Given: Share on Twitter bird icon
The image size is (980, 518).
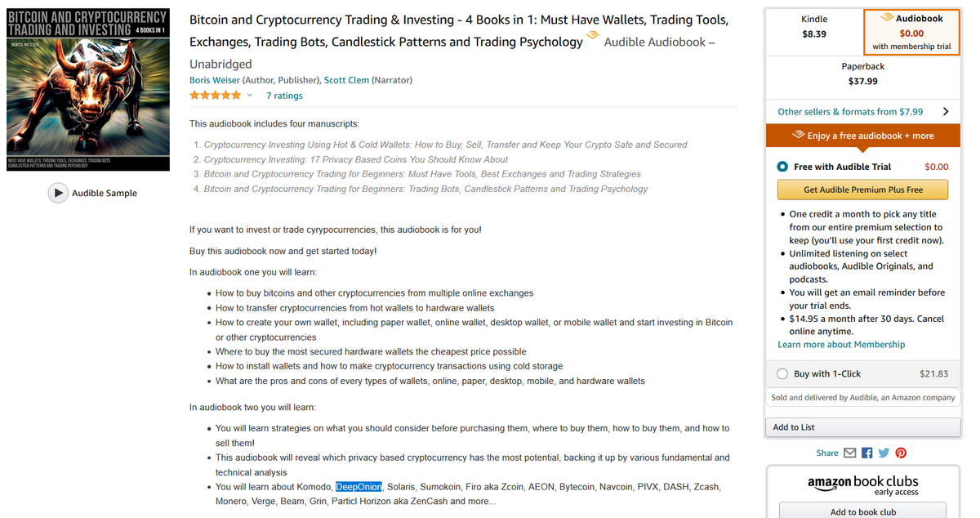Looking at the screenshot, I should tap(884, 453).
